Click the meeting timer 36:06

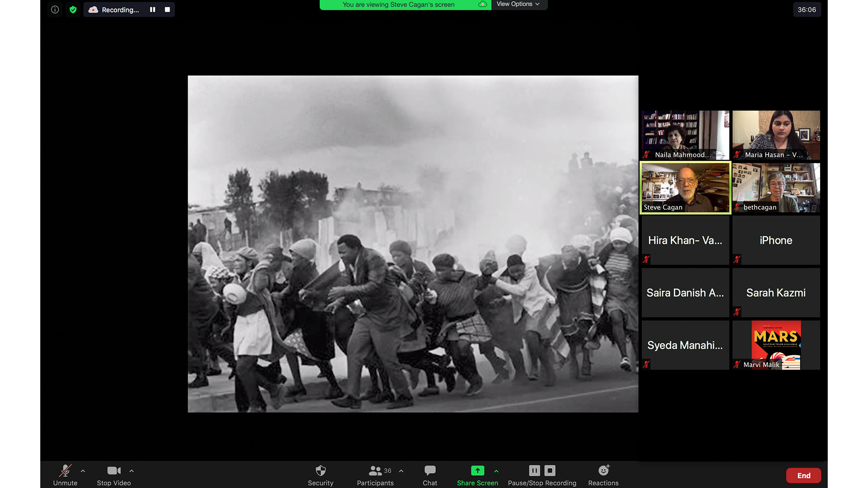click(x=807, y=9)
